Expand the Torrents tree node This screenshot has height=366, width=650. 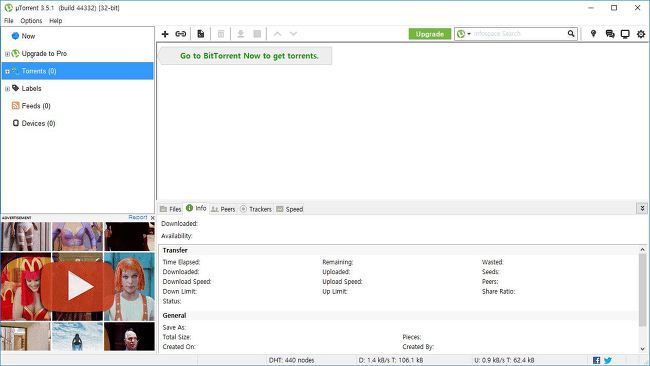click(7, 71)
